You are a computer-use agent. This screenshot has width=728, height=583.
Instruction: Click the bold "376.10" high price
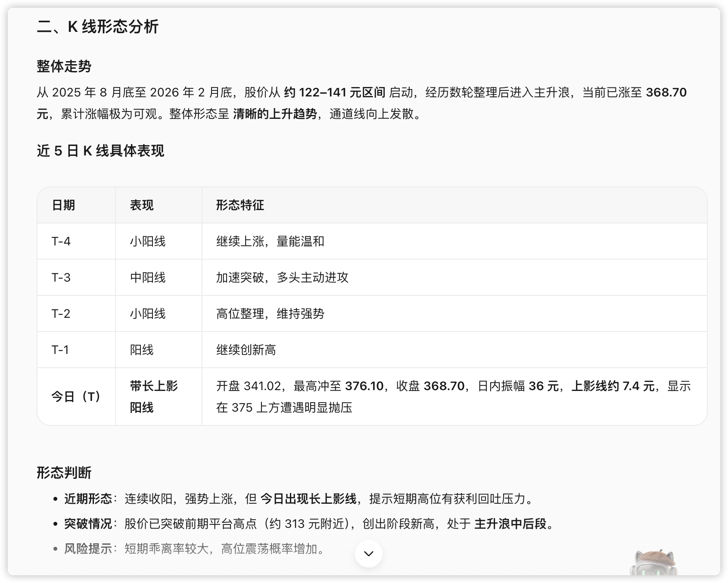(x=364, y=386)
